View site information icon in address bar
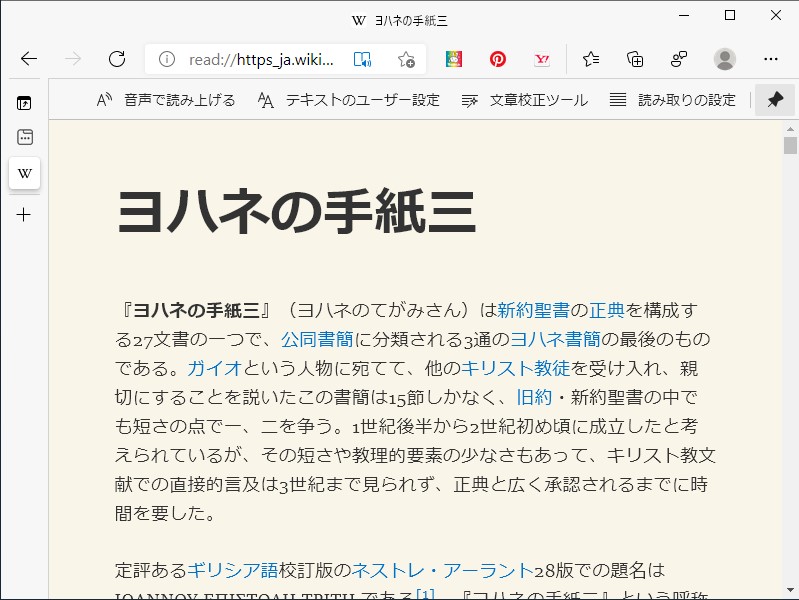This screenshot has height=600, width=799. pyautogui.click(x=167, y=59)
